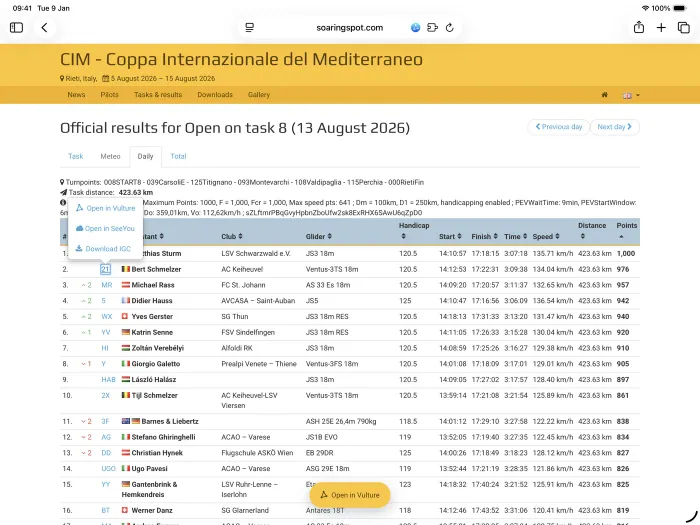Select the Daily tab
Viewport: 700px width, 525px height.
(146, 156)
